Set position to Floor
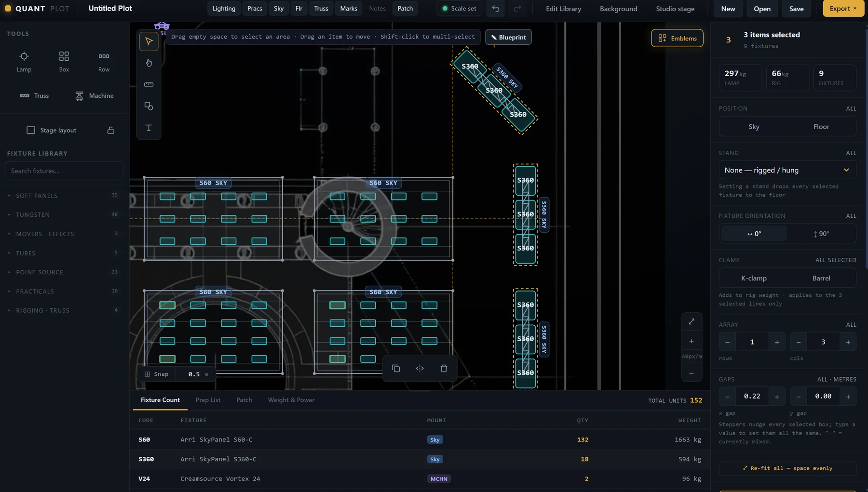868x492 pixels. tap(821, 127)
